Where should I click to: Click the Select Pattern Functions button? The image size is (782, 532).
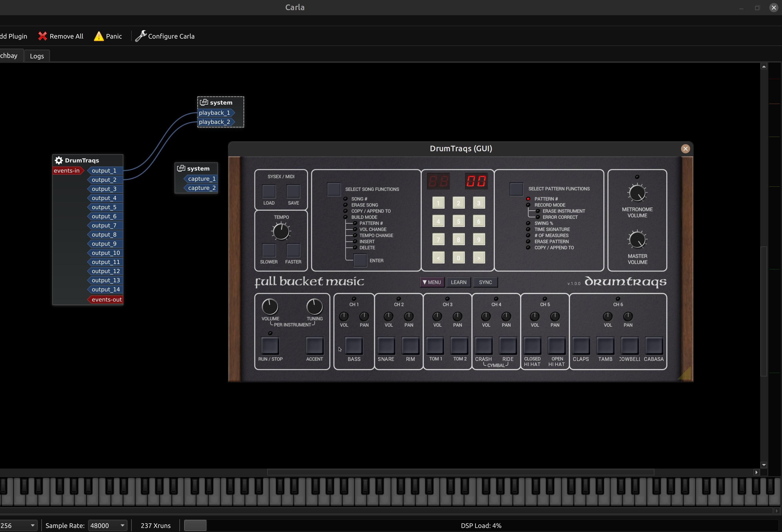coord(517,189)
